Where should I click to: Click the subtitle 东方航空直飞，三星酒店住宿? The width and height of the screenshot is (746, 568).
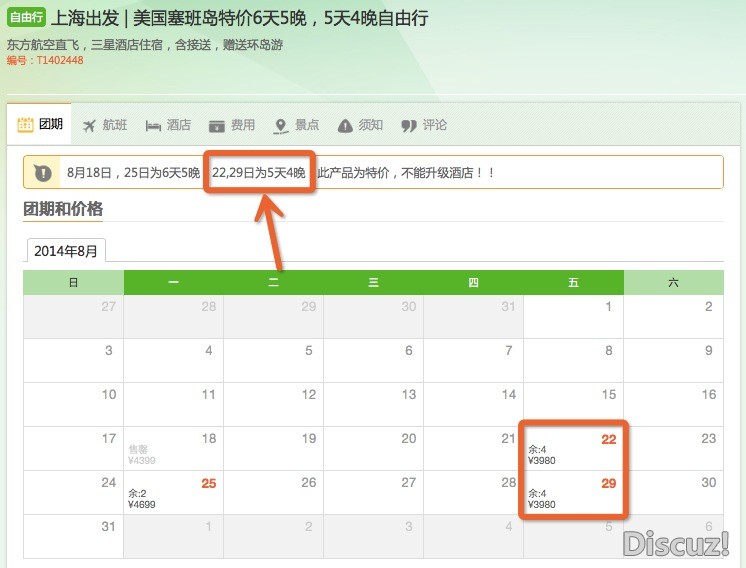145,45
